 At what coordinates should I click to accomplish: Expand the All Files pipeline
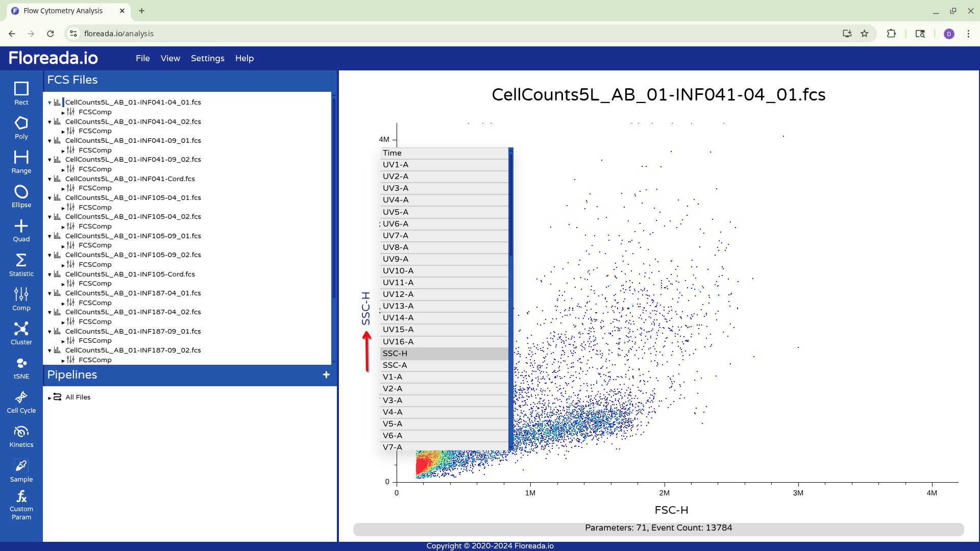(50, 397)
